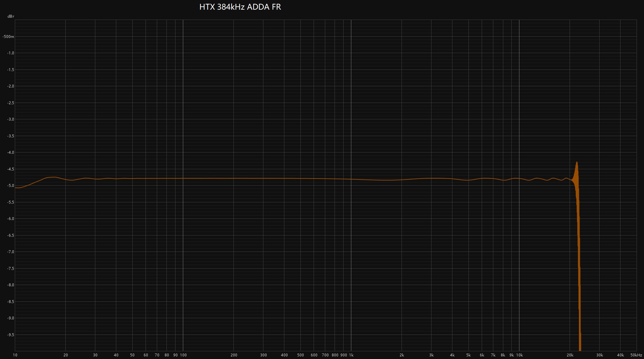Image resolution: width=644 pixels, height=359 pixels.
Task: Select the 10k x-axis label
Action: click(x=519, y=355)
